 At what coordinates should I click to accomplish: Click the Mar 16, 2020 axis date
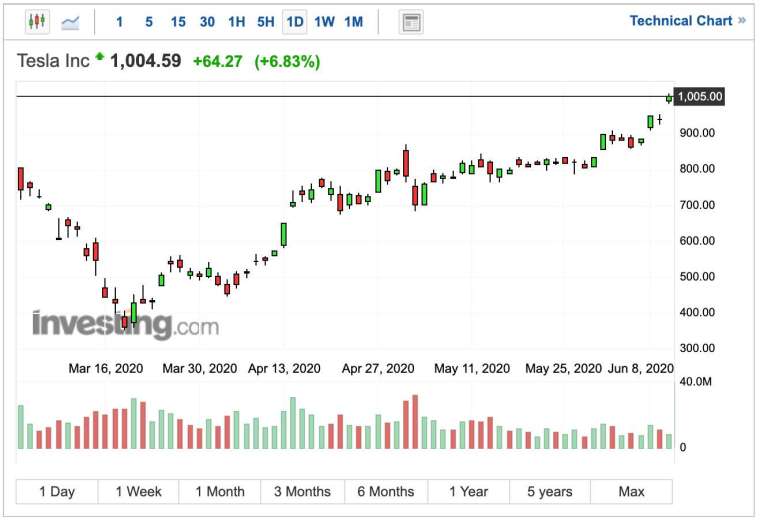click(x=106, y=368)
